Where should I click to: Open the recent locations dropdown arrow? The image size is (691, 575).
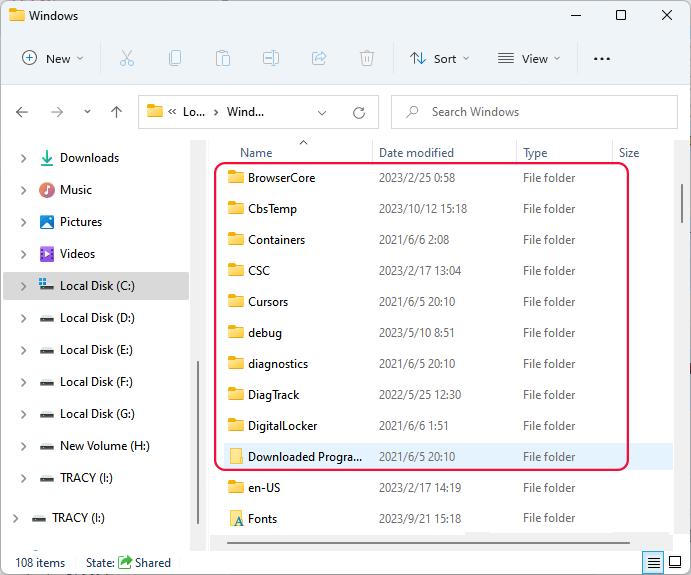87,112
